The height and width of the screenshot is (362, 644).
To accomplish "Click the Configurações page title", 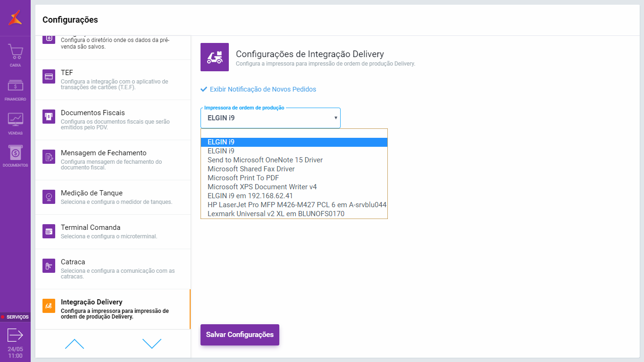I will (70, 20).
